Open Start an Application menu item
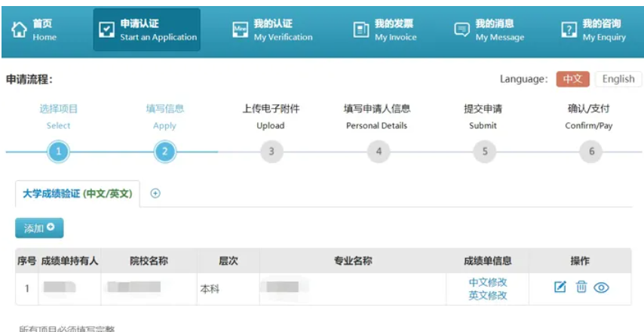The image size is (644, 332). click(147, 30)
